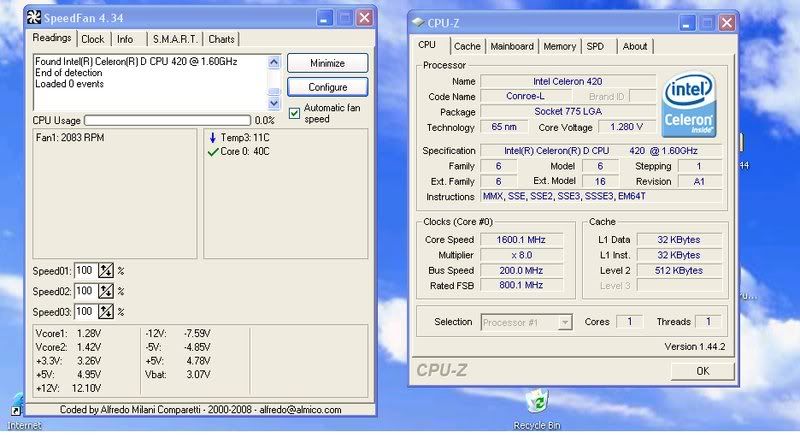Click the Speed03 value field
Image resolution: width=800 pixels, height=438 pixels.
[x=86, y=311]
